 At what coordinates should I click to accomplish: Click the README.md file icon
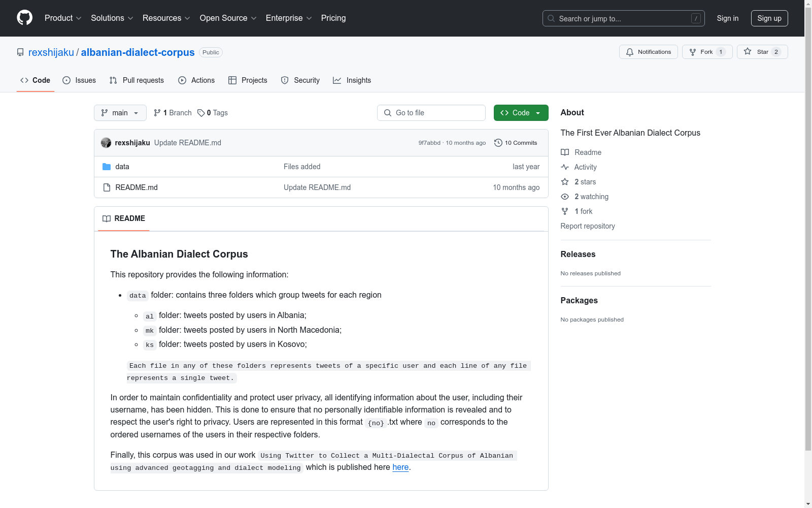[107, 187]
